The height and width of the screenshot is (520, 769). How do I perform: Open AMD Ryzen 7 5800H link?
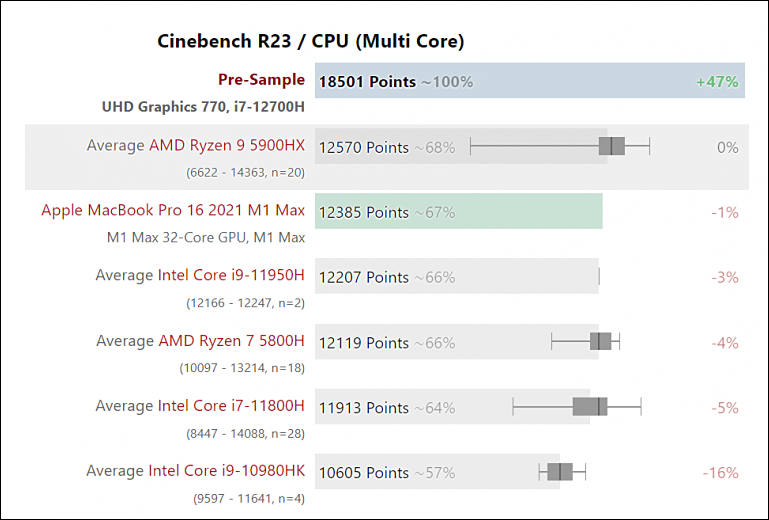coord(231,340)
